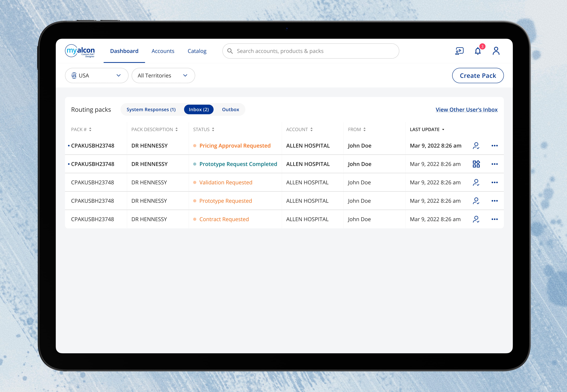Screen dimensions: 567x392
Task: Click assign-user icon in Validation Requested row
Action: pos(476,182)
